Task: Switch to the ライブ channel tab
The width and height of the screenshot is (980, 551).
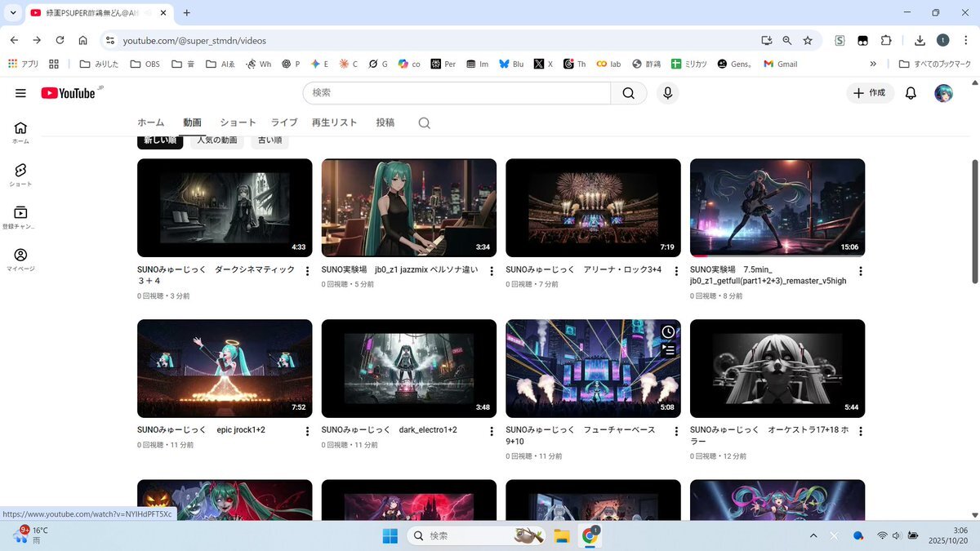Action: coord(284,122)
